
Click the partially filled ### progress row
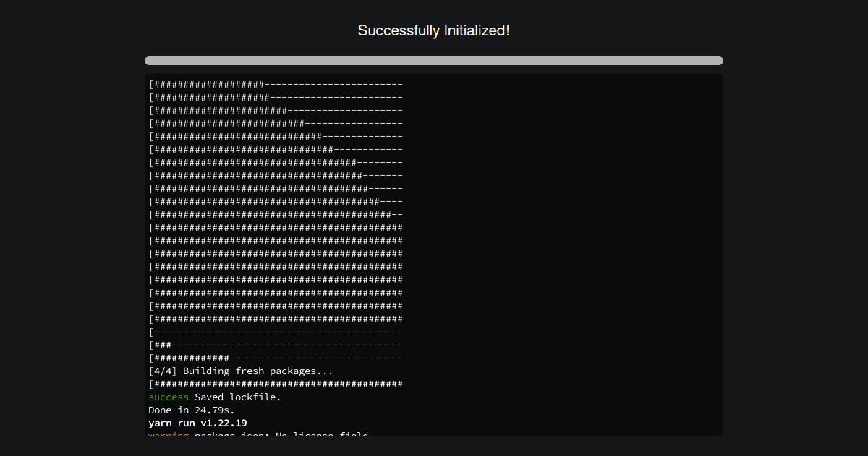[x=276, y=345]
